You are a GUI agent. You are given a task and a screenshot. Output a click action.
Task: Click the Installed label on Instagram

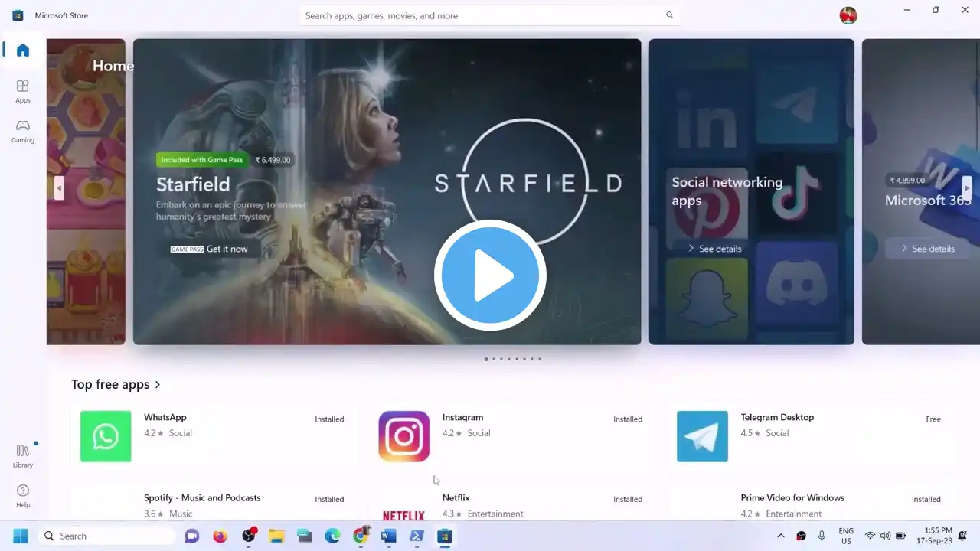click(x=628, y=419)
